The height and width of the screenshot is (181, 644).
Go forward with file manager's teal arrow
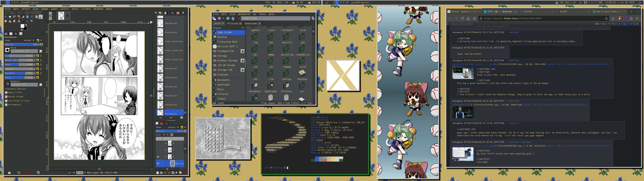228,18
